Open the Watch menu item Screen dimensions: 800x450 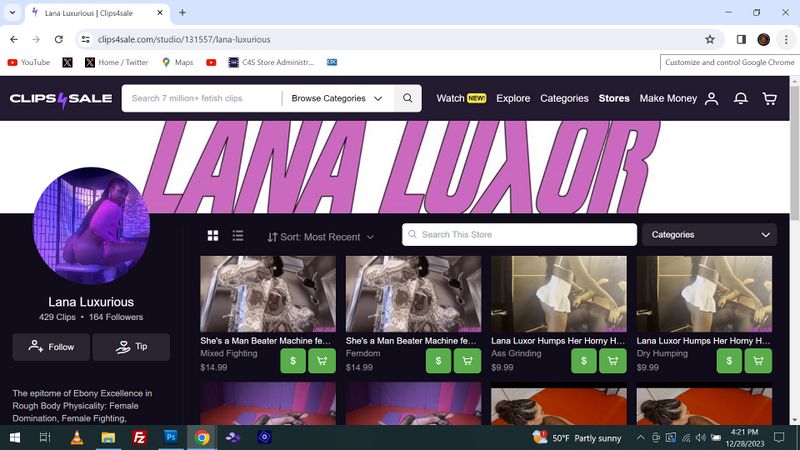coord(461,98)
